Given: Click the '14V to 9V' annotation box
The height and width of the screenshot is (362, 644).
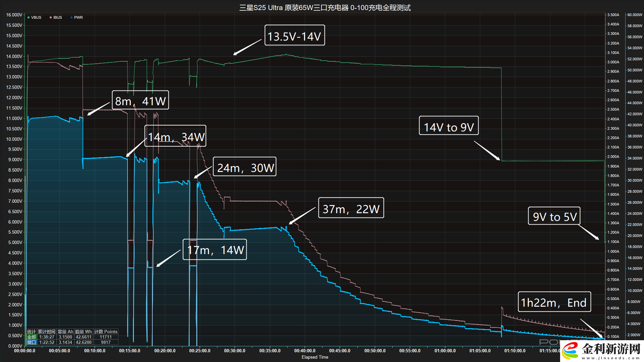Looking at the screenshot, I should click(x=448, y=126).
